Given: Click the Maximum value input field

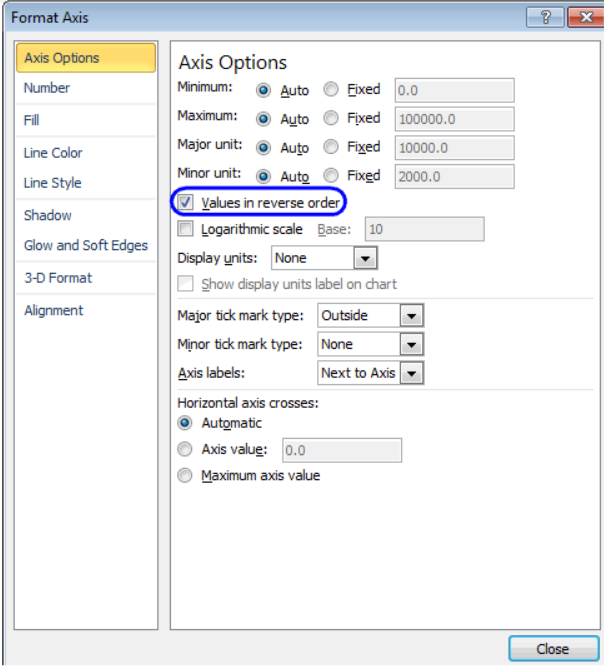Looking at the screenshot, I should tap(454, 119).
